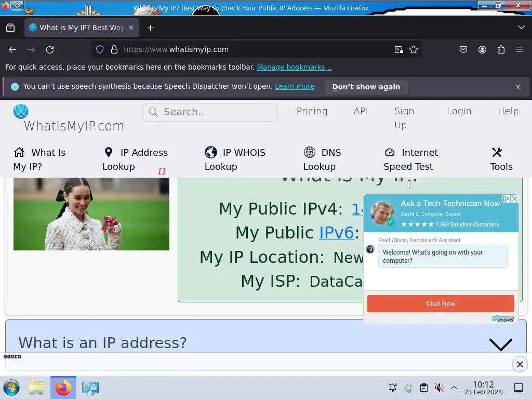
Task: Click the IPv6 link
Action: click(x=336, y=233)
